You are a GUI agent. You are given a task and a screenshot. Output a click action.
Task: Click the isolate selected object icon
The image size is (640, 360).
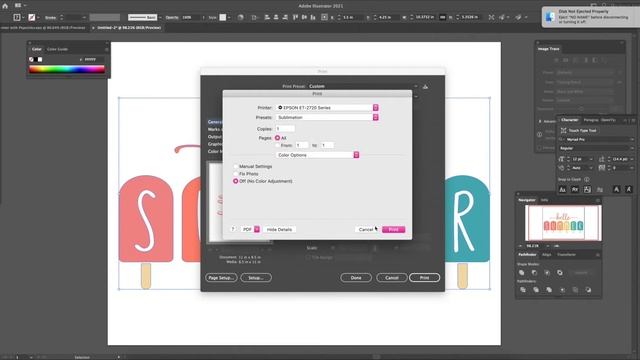pos(491,18)
